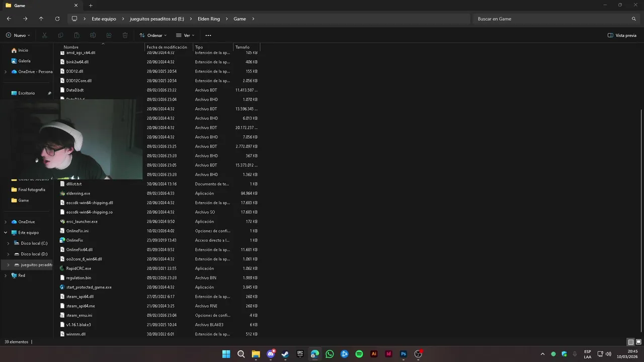Select start_protected_game.exe file

[x=89, y=287]
